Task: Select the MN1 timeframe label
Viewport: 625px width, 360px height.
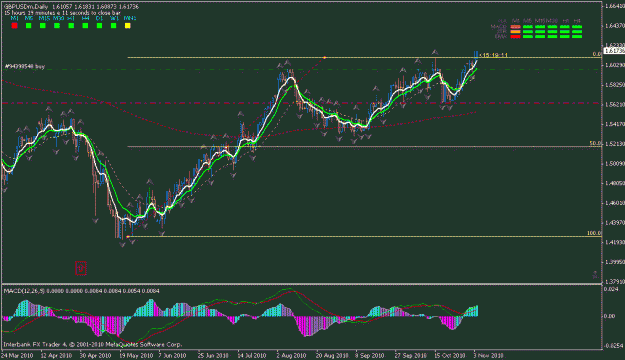Action: (x=130, y=18)
